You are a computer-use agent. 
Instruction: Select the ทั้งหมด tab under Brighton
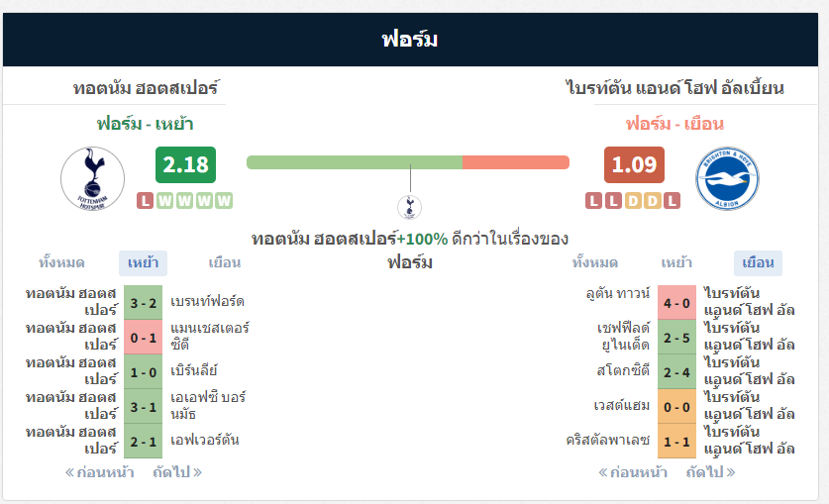[x=595, y=262]
